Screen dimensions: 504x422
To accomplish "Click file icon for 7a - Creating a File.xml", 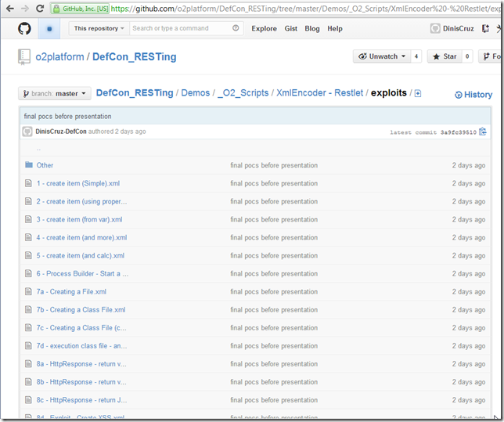I will (29, 292).
